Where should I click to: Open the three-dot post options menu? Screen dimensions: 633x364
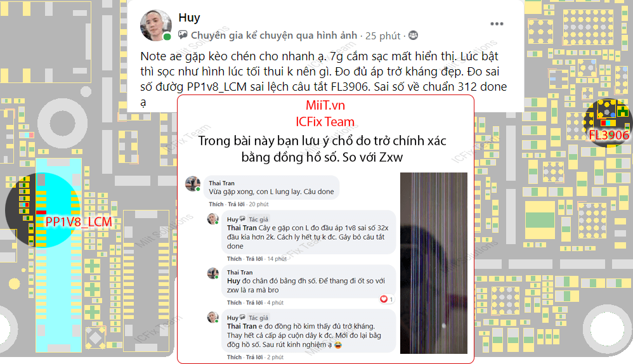497,24
